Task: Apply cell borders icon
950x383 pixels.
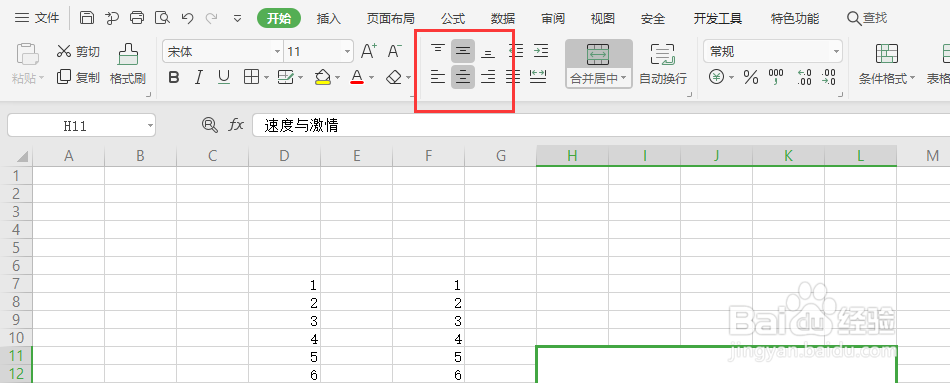Action: pyautogui.click(x=251, y=77)
